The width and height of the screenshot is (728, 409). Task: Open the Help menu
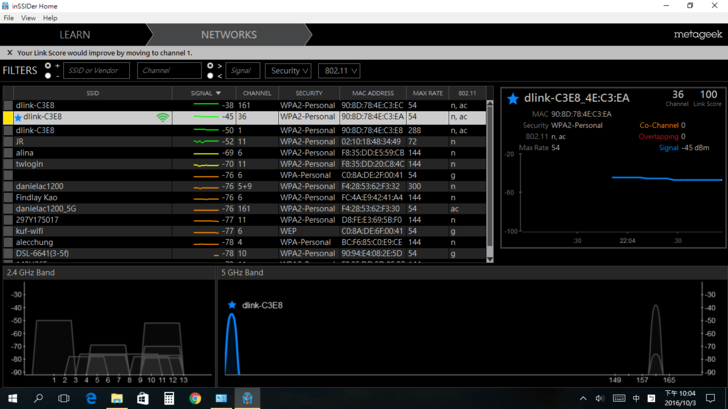50,18
